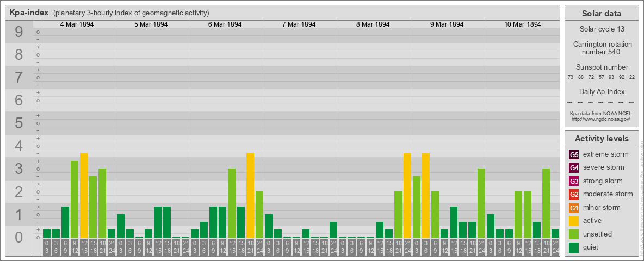Select the yellow active legend swatch
The width and height of the screenshot is (644, 261).
[574, 221]
